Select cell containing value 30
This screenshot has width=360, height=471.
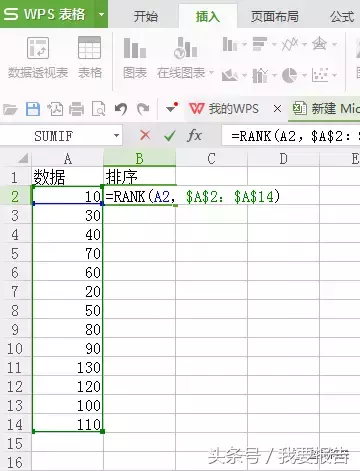click(68, 215)
